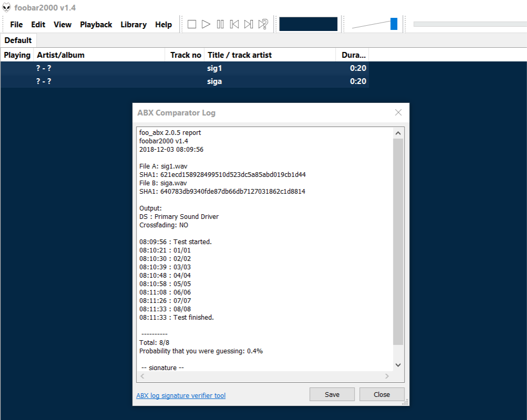Click the horizontal scroll left arrow

pos(142,376)
